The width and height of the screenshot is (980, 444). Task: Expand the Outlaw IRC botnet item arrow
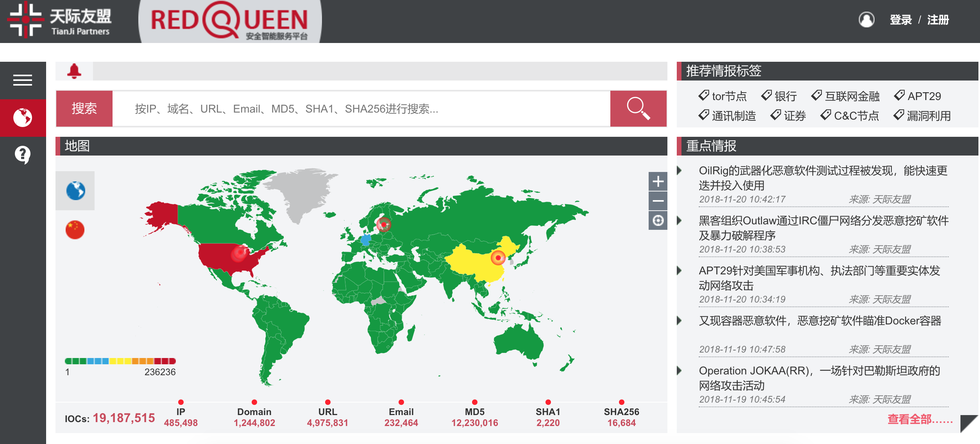coord(680,220)
